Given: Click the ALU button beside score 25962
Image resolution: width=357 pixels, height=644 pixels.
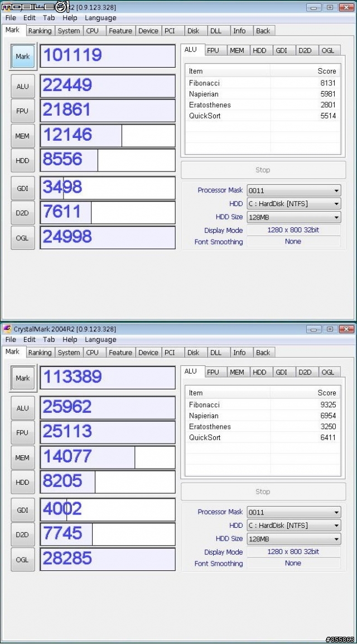Looking at the screenshot, I should 22,408.
